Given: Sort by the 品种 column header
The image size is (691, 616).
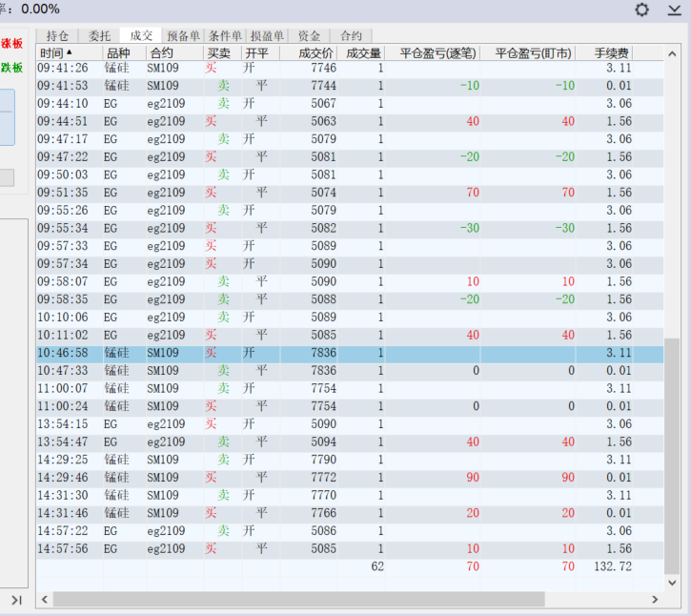Looking at the screenshot, I should [125, 53].
